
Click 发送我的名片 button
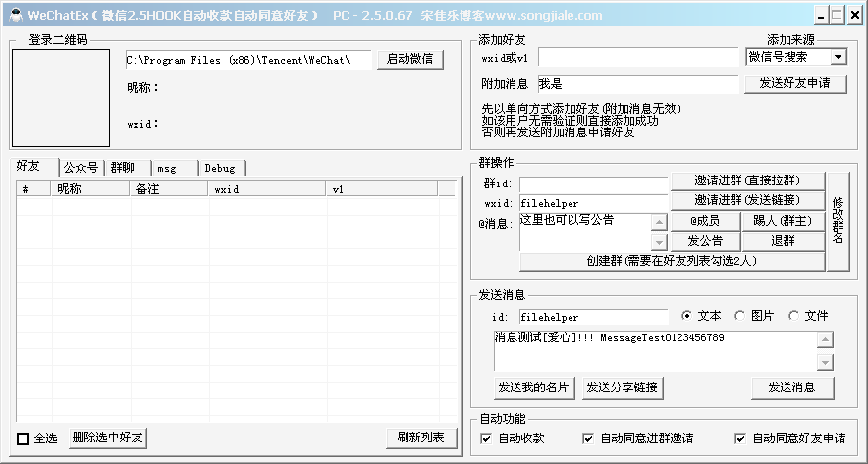[533, 387]
